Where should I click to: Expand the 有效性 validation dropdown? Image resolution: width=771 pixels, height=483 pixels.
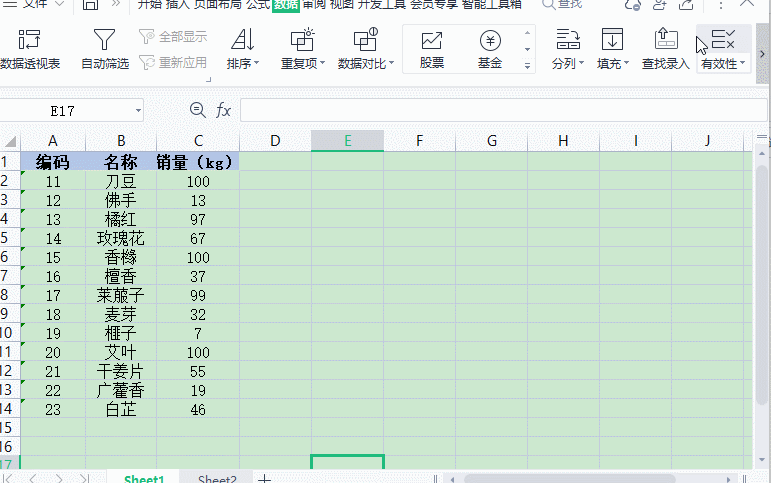click(745, 64)
